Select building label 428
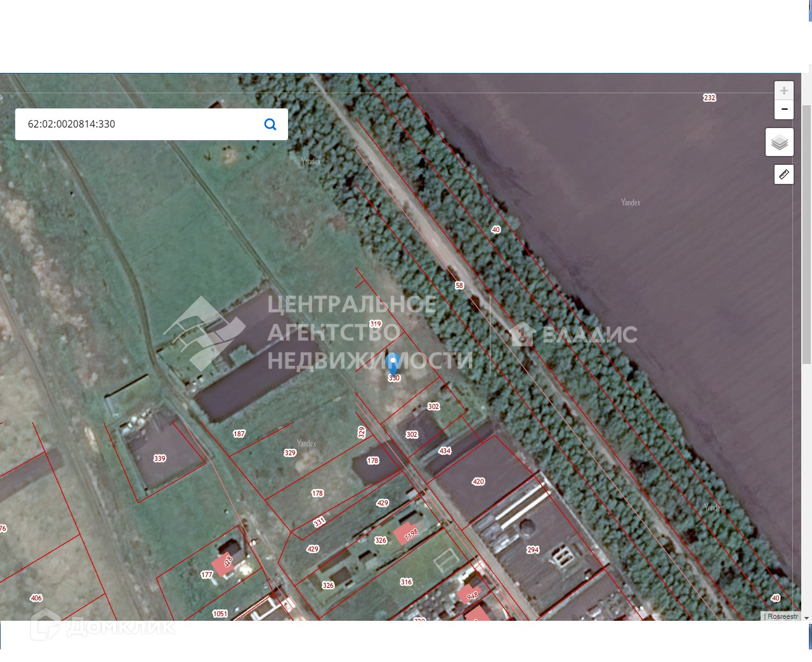This screenshot has width=812, height=662. 228,561
